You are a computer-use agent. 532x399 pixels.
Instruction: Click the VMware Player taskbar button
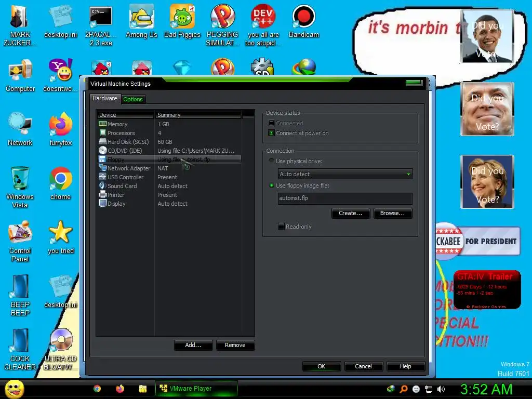coord(196,389)
